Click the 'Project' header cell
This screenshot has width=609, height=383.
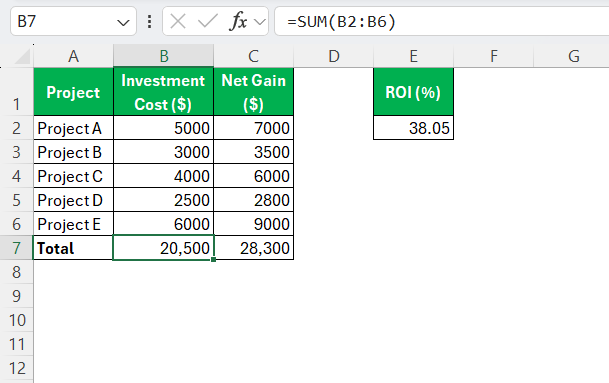coord(73,92)
